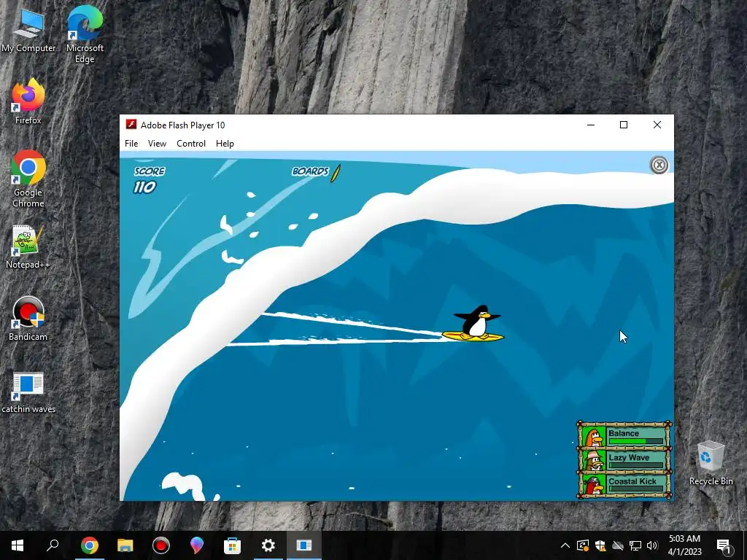Open the notification center icon
This screenshot has height=560, width=747.
pyautogui.click(x=724, y=545)
